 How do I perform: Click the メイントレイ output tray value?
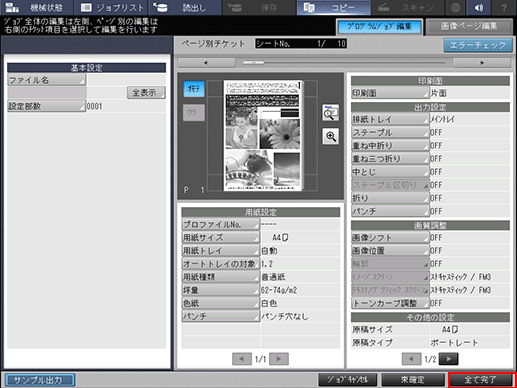point(442,119)
